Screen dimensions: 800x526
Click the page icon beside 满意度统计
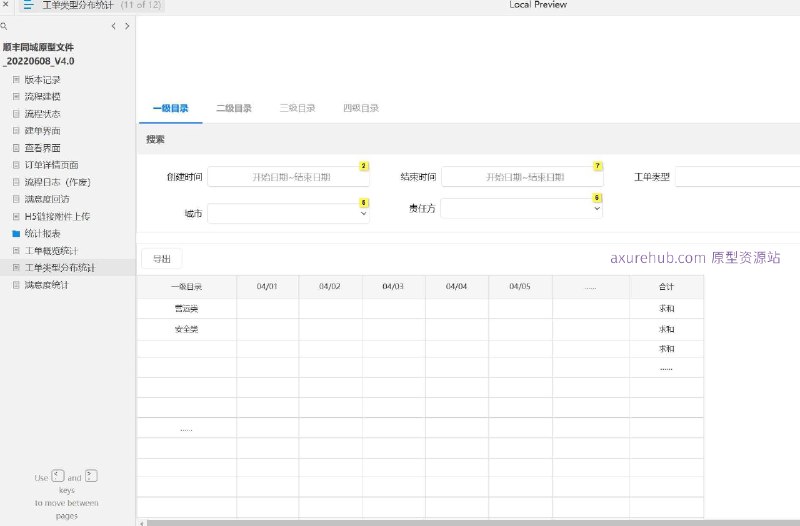tap(16, 285)
